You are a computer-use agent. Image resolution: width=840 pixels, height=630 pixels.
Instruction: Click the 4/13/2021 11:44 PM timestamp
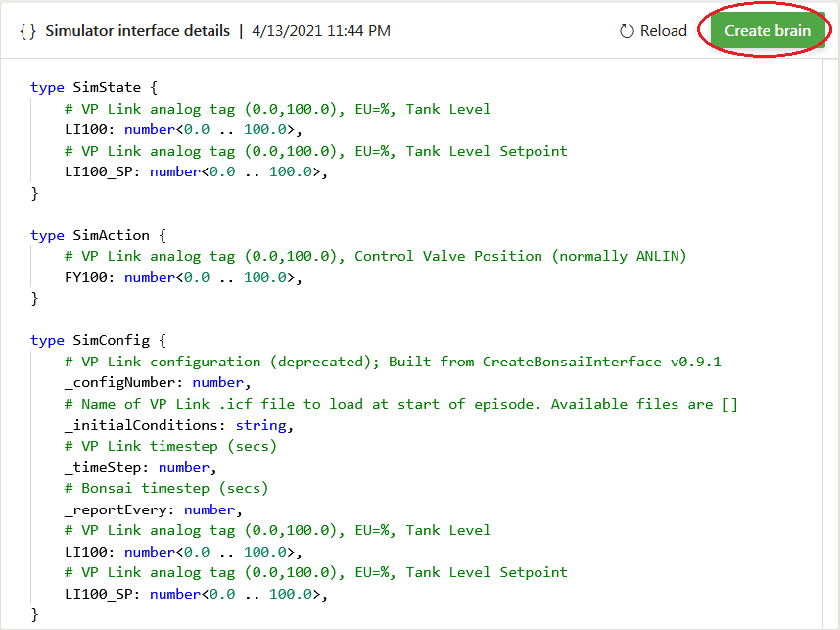tap(321, 31)
